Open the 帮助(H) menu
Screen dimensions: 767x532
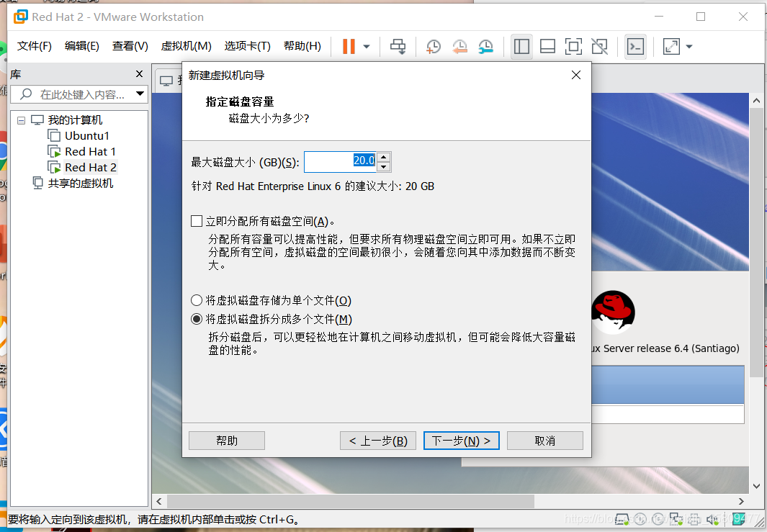pos(302,46)
